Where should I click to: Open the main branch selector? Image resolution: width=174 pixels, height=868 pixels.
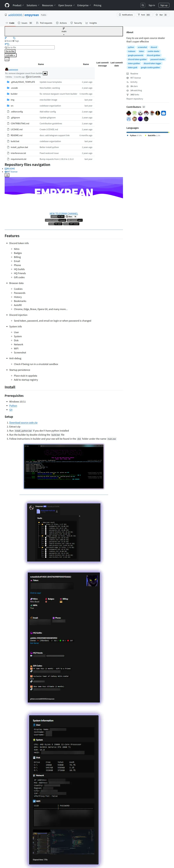click(x=64, y=31)
